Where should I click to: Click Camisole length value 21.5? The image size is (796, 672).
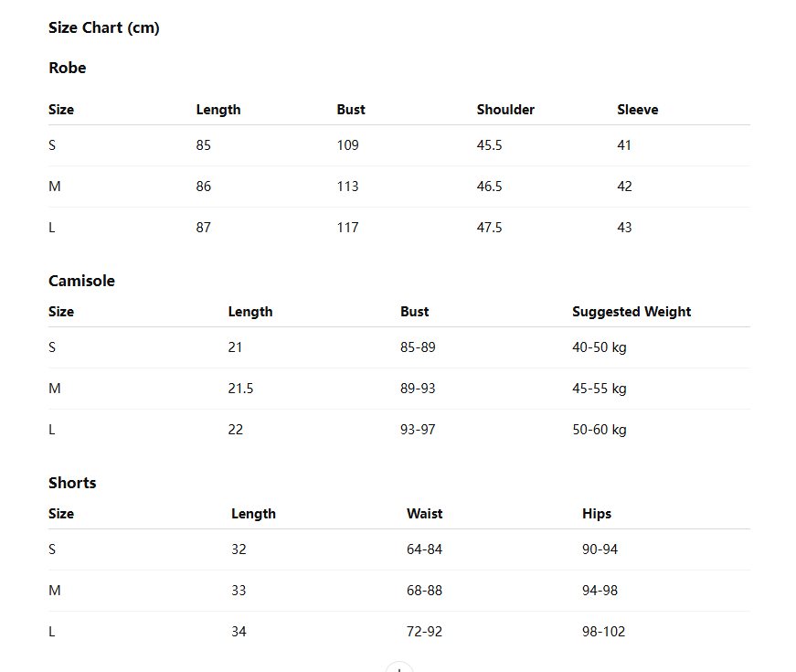tap(240, 389)
